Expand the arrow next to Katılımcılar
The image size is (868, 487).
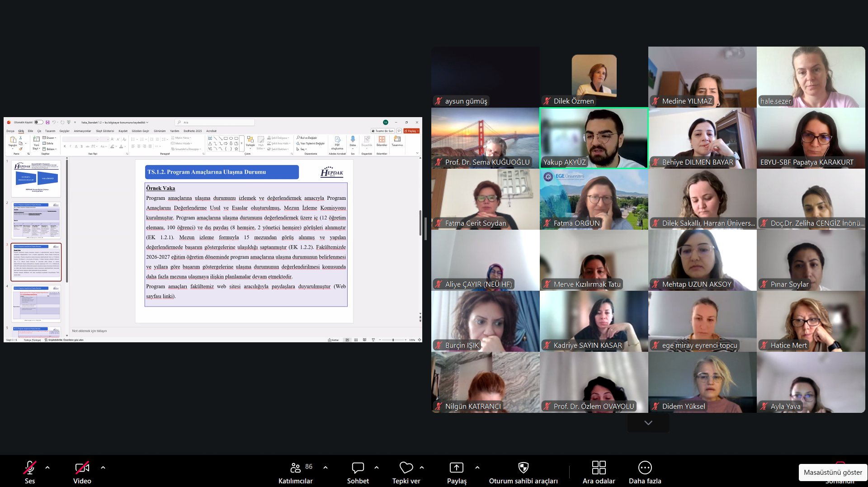[x=325, y=468]
